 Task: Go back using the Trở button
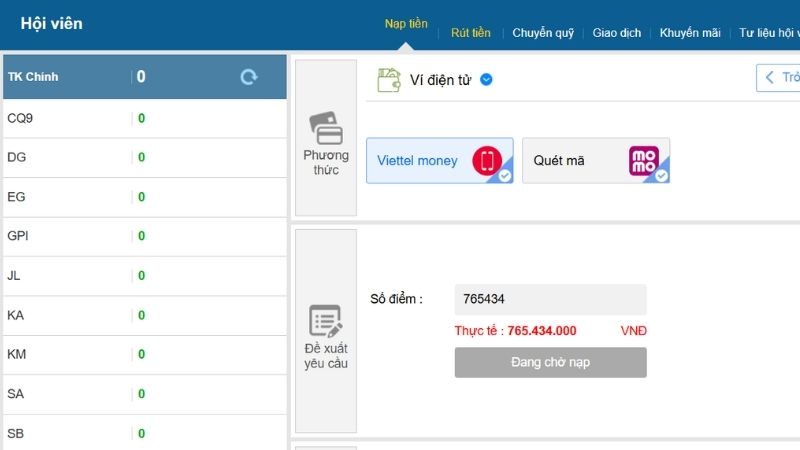[778, 78]
